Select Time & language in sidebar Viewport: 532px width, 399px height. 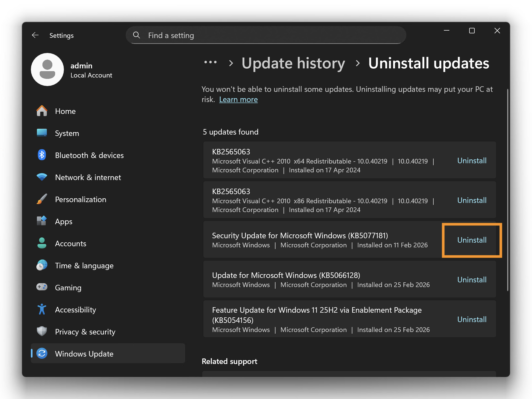(84, 266)
